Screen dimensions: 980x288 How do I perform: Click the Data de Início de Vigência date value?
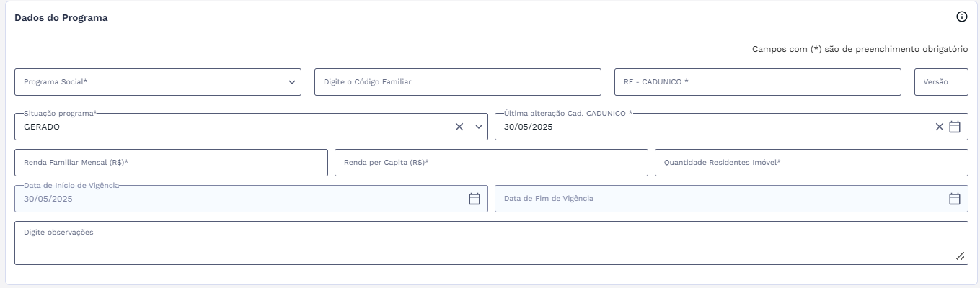[x=48, y=199]
